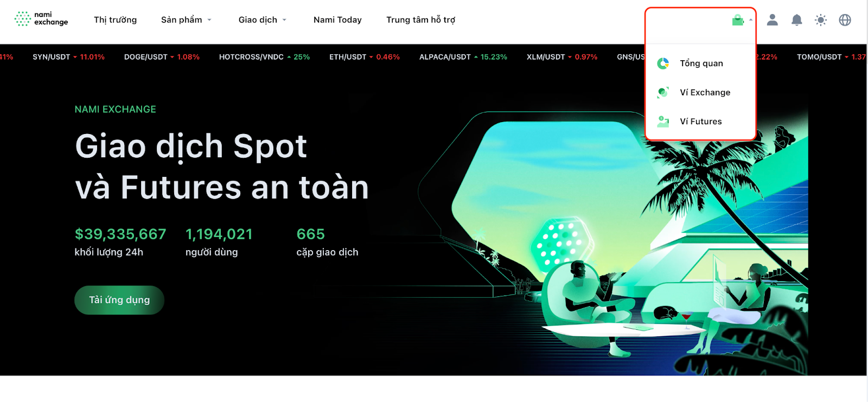Image resolution: width=868 pixels, height=402 pixels.
Task: Click the cặp giao dịch label
Action: [x=328, y=252]
